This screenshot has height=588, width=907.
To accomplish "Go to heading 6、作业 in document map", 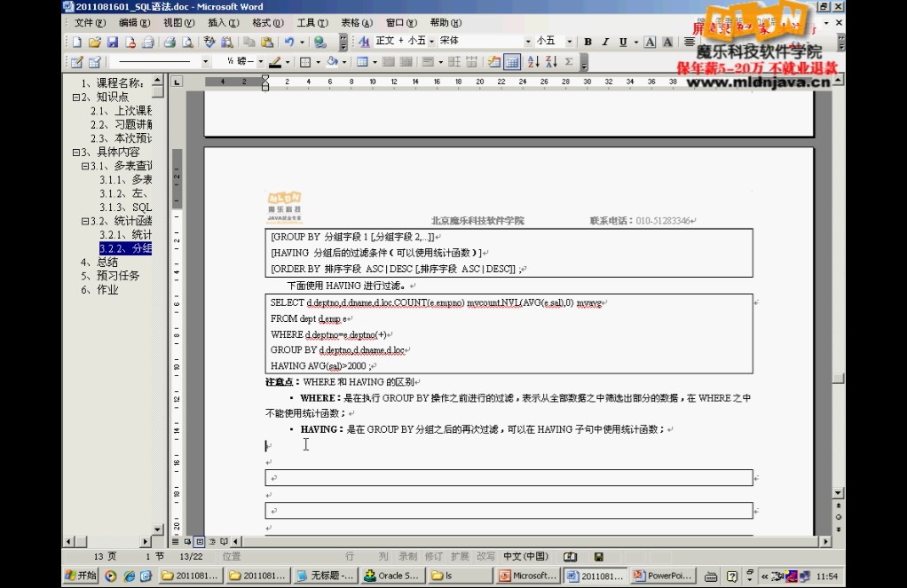I will click(x=99, y=290).
